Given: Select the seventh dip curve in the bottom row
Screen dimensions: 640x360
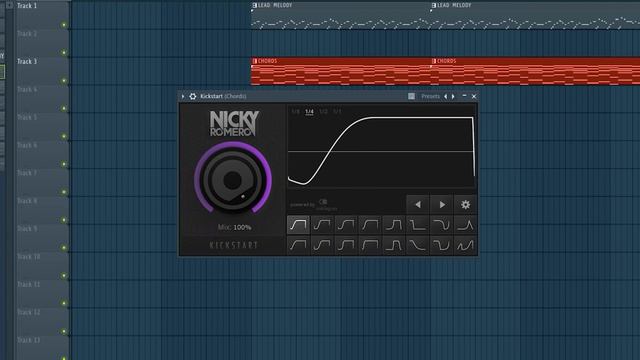Looking at the screenshot, I should (442, 245).
